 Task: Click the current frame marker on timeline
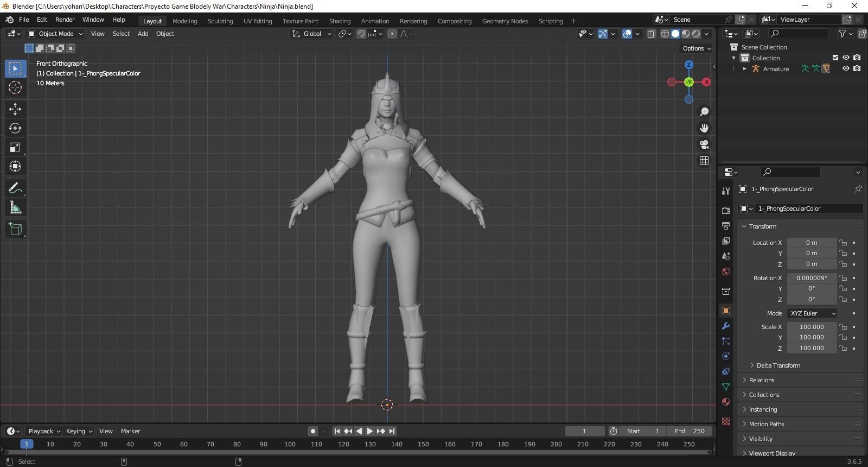click(27, 444)
